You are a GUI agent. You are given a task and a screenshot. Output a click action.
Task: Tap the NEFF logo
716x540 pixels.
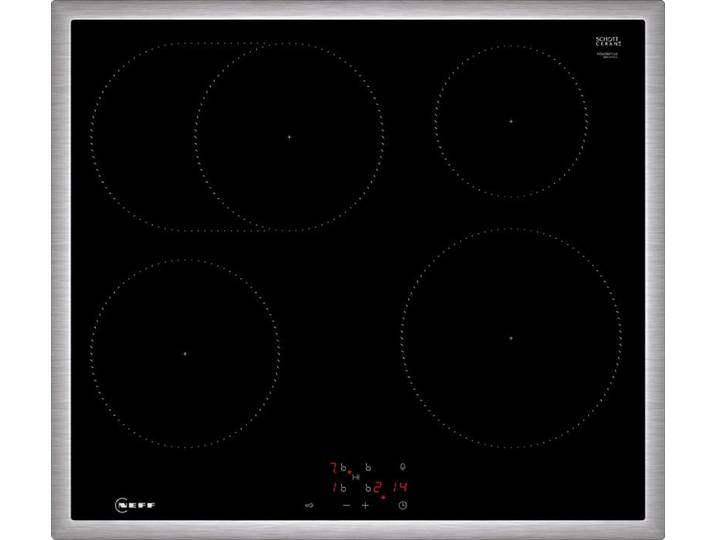pyautogui.click(x=135, y=505)
